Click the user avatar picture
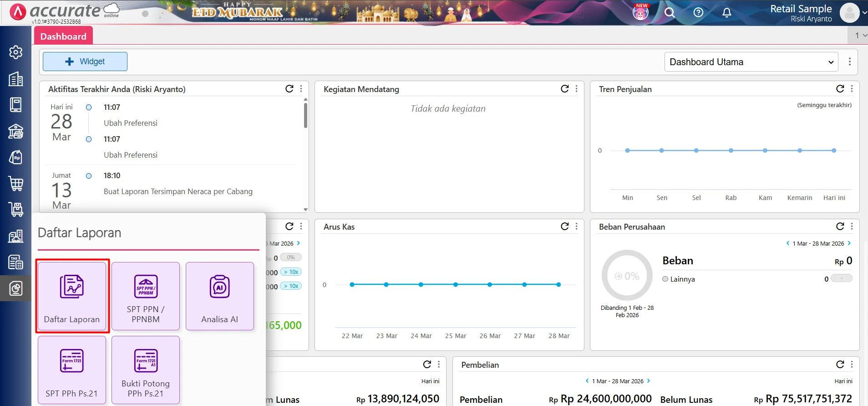This screenshot has width=868, height=406. click(x=849, y=13)
